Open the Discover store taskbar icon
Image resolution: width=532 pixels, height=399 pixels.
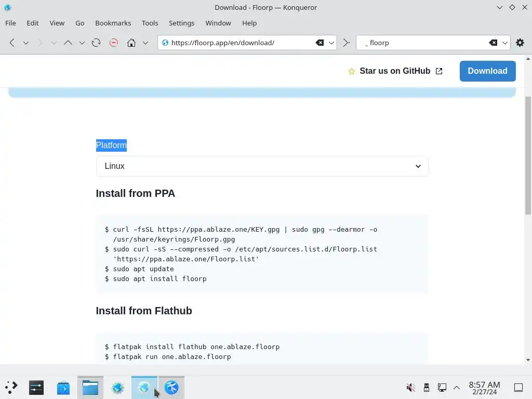[x=63, y=388]
